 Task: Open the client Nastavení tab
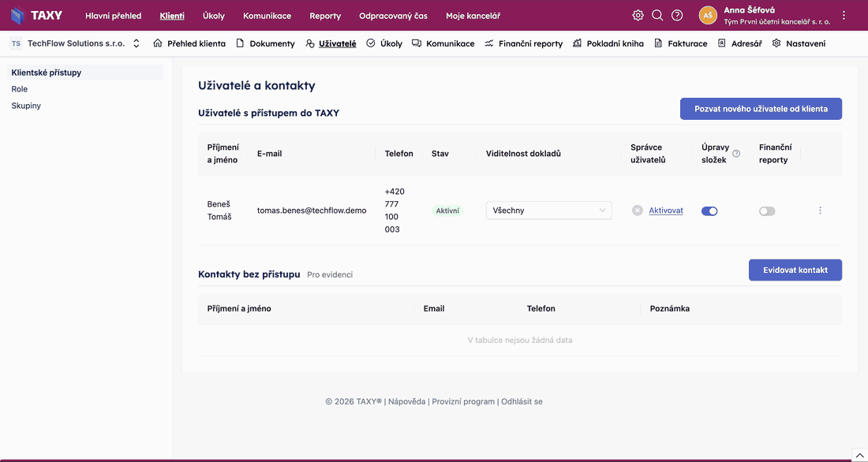pyautogui.click(x=799, y=43)
